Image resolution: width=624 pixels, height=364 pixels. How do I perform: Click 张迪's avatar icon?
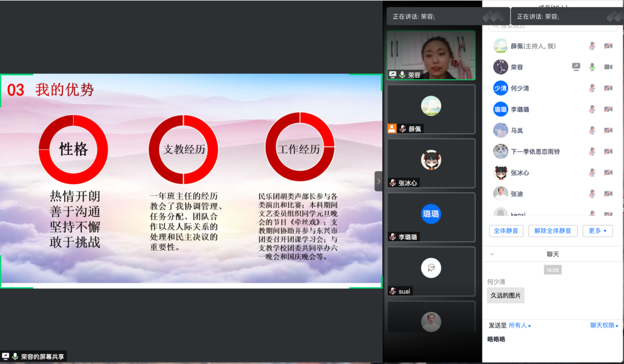tap(500, 194)
